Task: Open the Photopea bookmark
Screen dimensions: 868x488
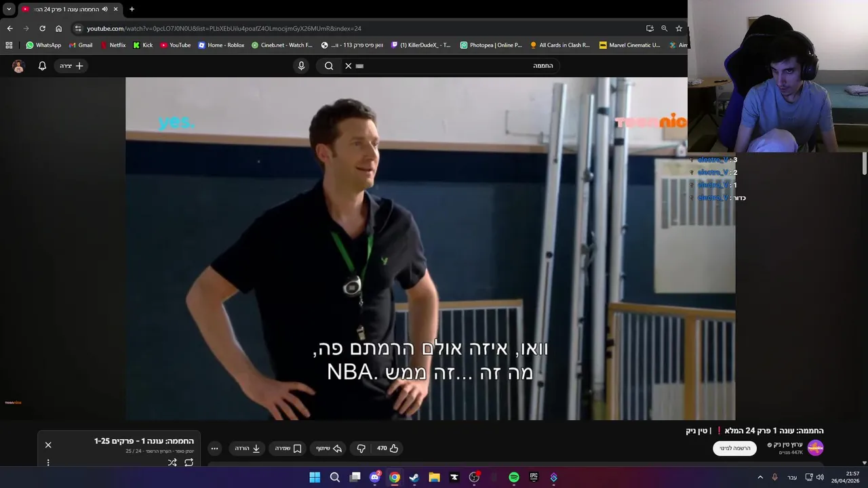Action: pyautogui.click(x=491, y=45)
